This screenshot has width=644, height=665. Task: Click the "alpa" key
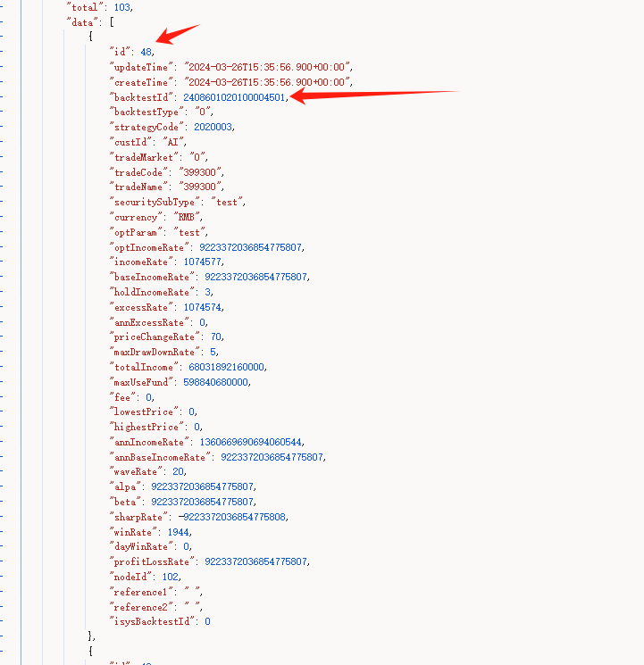click(x=125, y=486)
